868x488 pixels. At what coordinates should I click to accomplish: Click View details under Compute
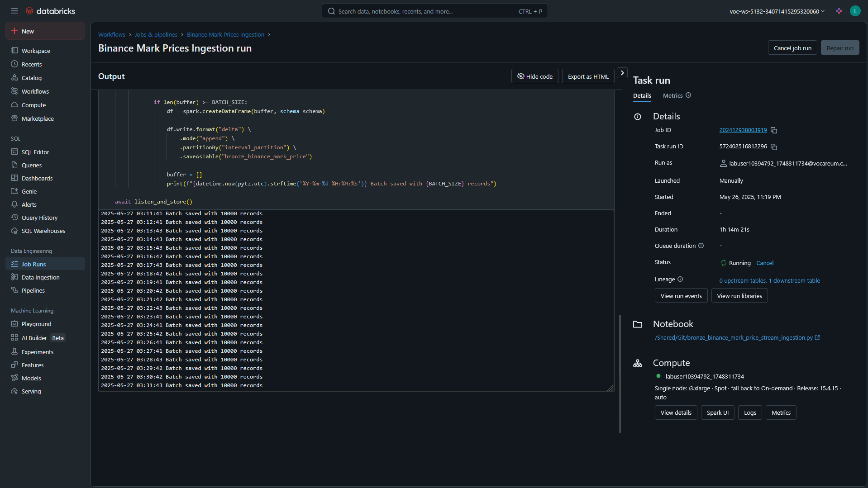[676, 412]
